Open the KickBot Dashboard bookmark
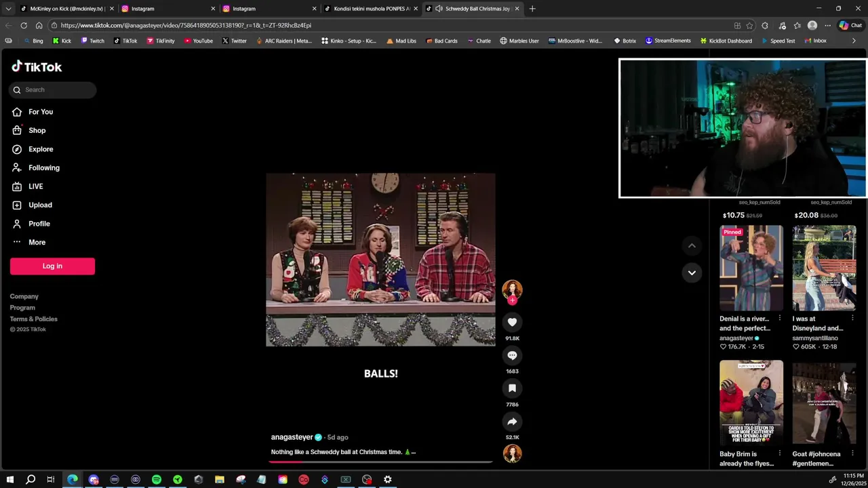The image size is (868, 488). tap(726, 41)
